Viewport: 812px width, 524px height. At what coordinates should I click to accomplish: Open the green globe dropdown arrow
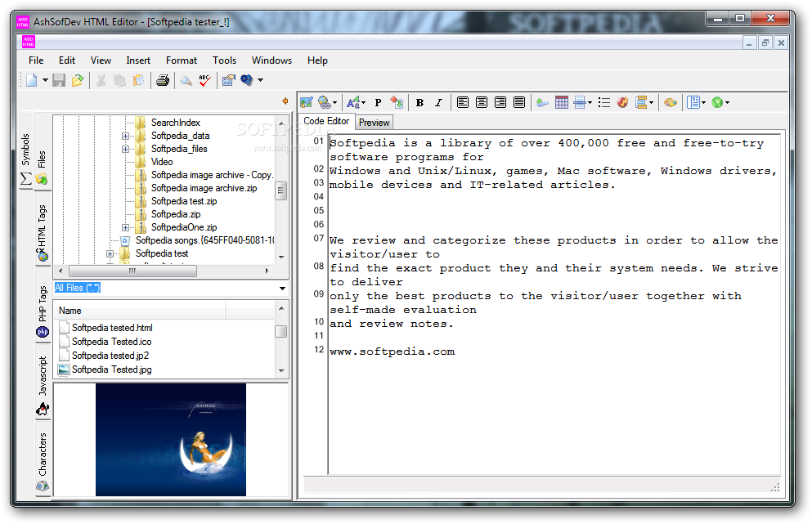pos(728,102)
